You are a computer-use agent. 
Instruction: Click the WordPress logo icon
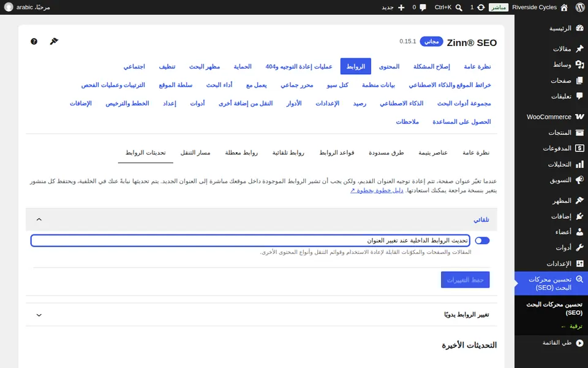click(580, 7)
